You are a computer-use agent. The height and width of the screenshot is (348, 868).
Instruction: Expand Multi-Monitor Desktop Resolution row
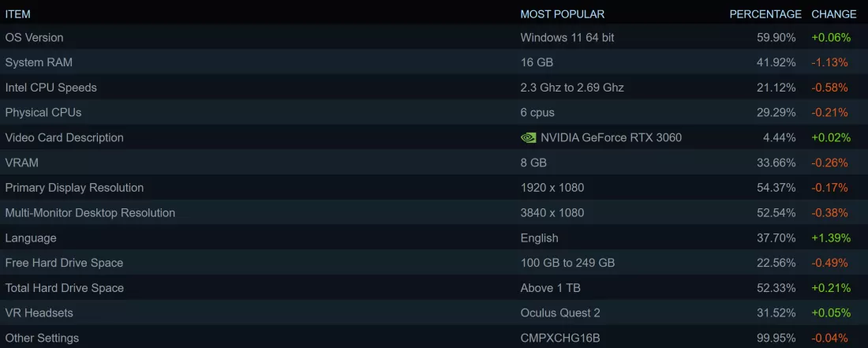tap(434, 212)
